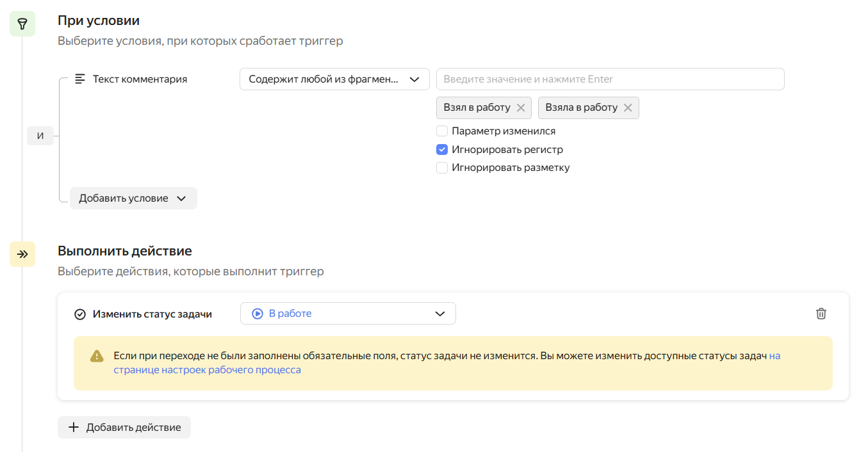Viewport: 868px width, 452px height.
Task: Focus the 'Введите значение' input field
Action: coord(610,79)
